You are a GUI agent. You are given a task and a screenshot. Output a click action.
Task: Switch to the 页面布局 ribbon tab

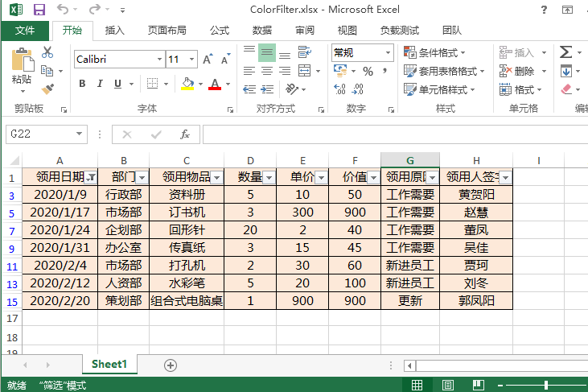167,31
